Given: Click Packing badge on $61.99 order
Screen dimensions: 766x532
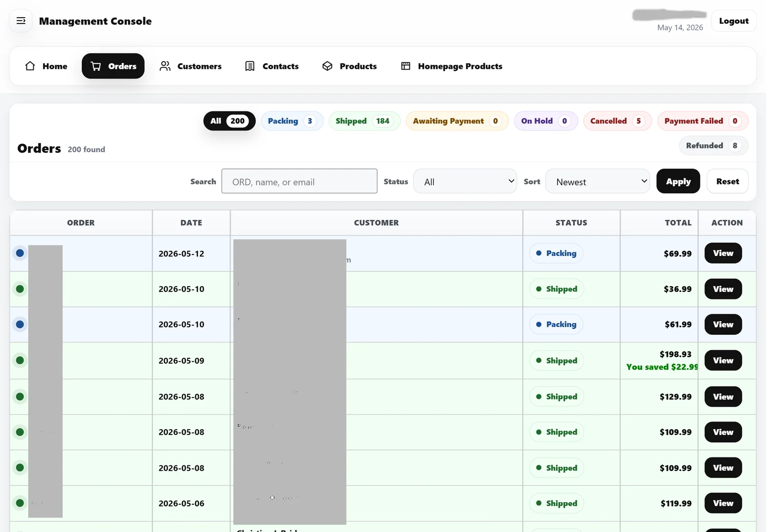Looking at the screenshot, I should (x=556, y=324).
